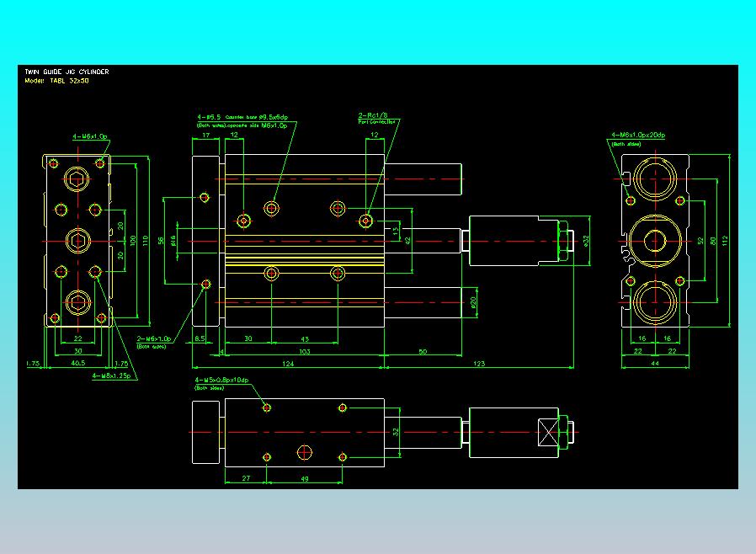Click the "13" vertical dimension
The image size is (756, 554).
396,232
